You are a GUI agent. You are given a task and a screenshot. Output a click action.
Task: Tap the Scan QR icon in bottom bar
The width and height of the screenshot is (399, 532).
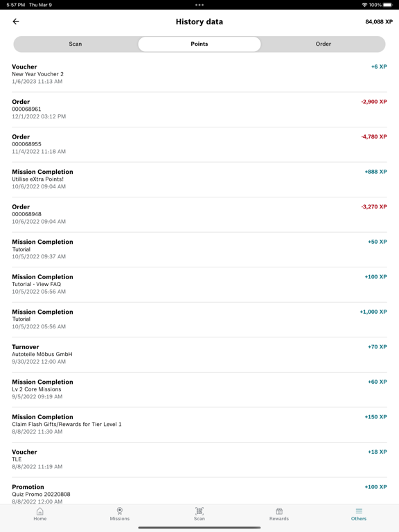click(199, 511)
